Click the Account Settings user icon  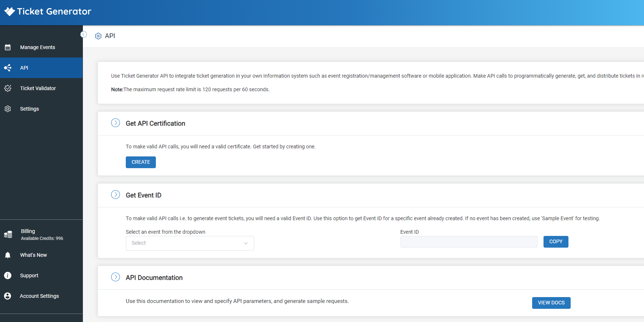tap(8, 296)
